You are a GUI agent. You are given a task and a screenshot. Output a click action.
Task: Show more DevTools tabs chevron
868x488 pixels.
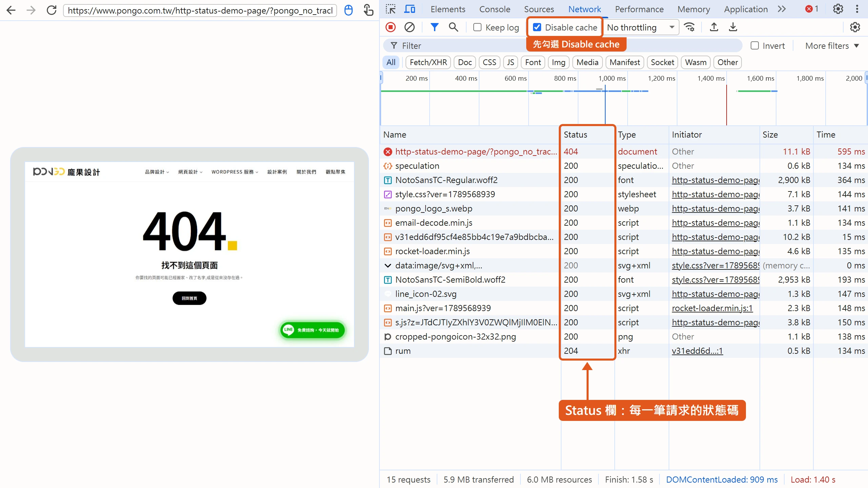[x=782, y=9]
